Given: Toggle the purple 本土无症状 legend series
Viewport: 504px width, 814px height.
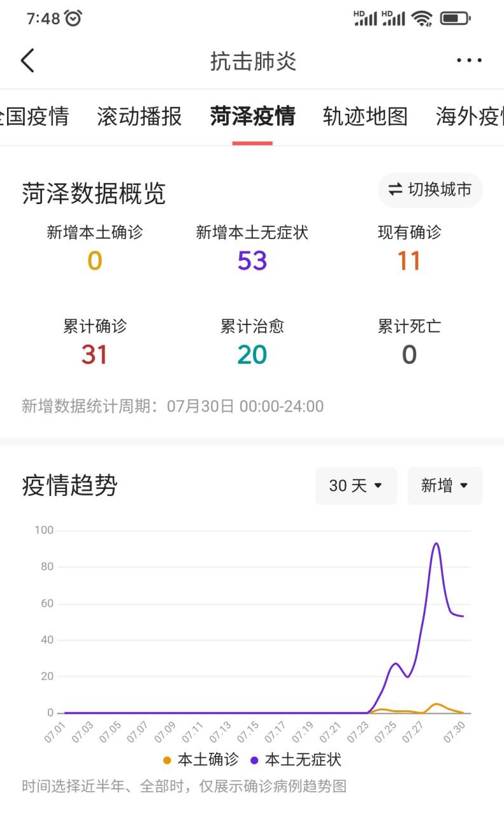Looking at the screenshot, I should pos(296,759).
